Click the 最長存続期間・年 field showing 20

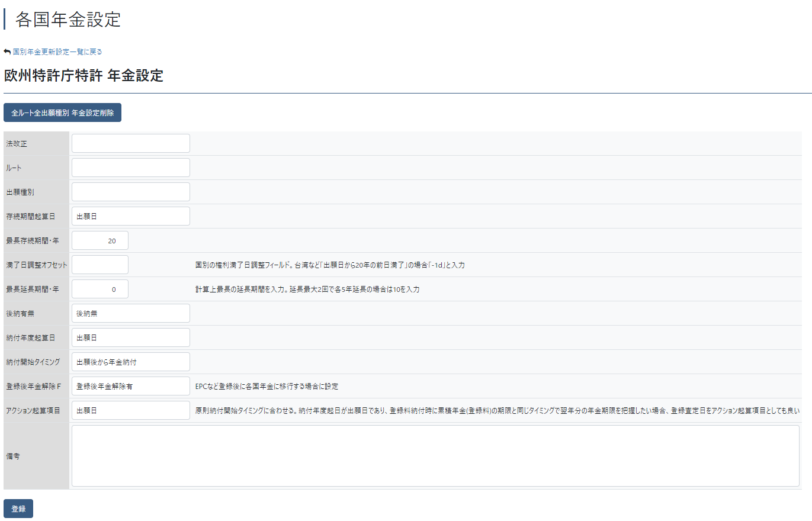click(100, 240)
